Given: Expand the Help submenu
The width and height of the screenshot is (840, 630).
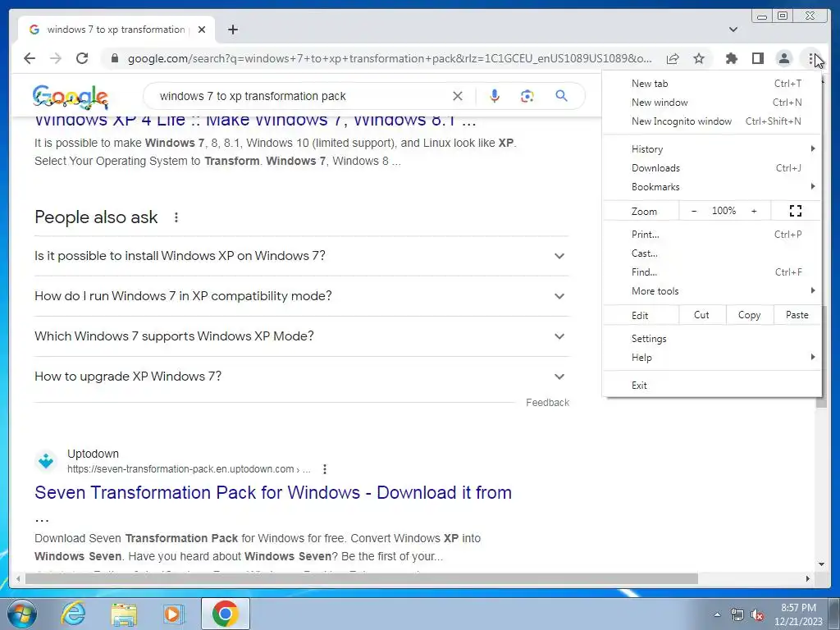Looking at the screenshot, I should point(711,358).
